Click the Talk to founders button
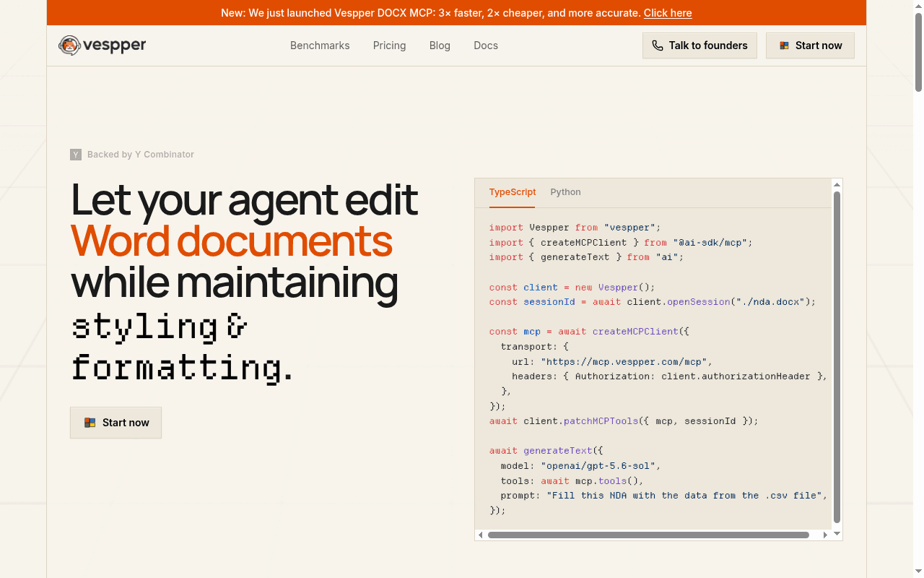This screenshot has width=924, height=578. click(699, 46)
